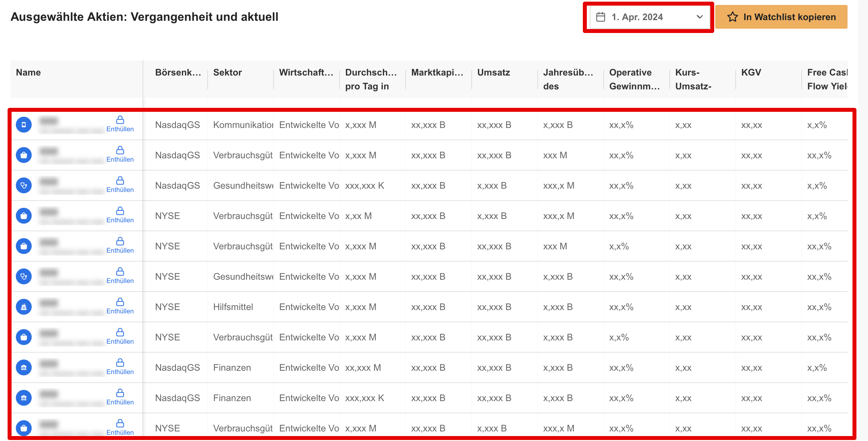Screen dimensions: 868x441
Task: Click the xx,xxx M volume cell in the Finanzen row
Action: 363,367
